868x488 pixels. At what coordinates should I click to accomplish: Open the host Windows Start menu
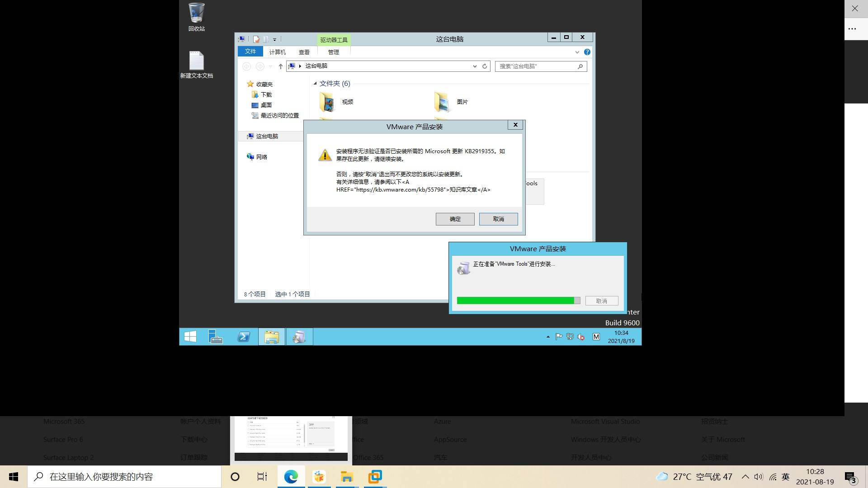[x=14, y=477]
